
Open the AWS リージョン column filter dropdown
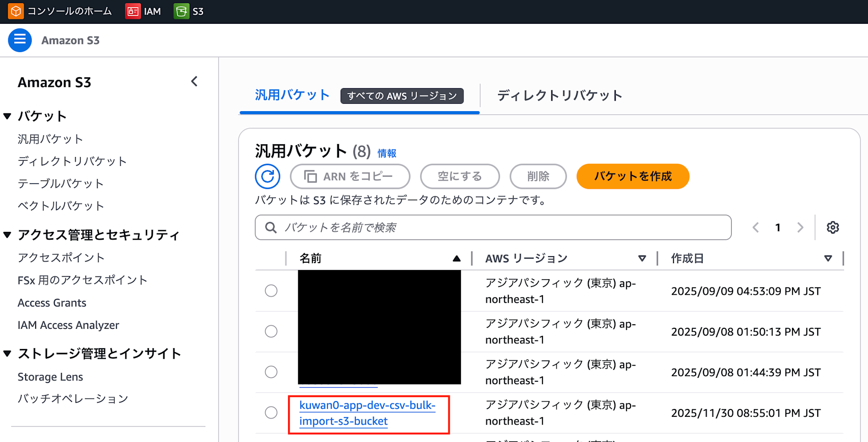(642, 258)
